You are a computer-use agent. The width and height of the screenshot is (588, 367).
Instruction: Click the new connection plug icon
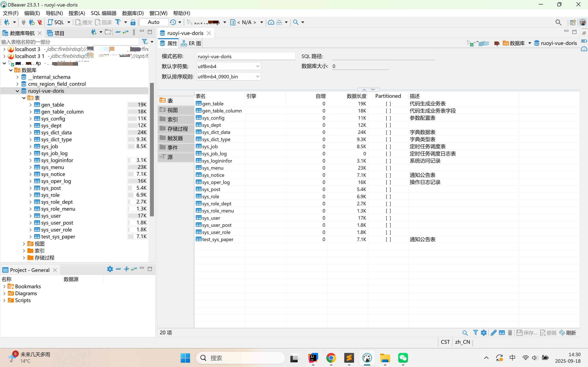coord(7,22)
